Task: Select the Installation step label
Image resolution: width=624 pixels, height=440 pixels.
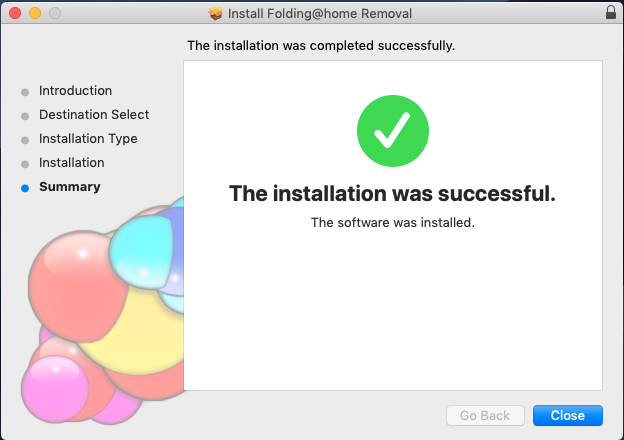Action: pyautogui.click(x=72, y=163)
